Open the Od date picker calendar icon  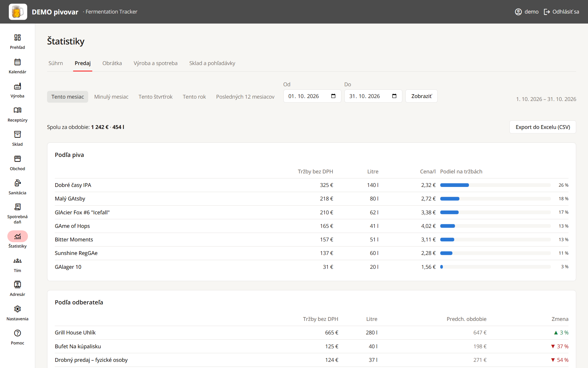point(333,96)
